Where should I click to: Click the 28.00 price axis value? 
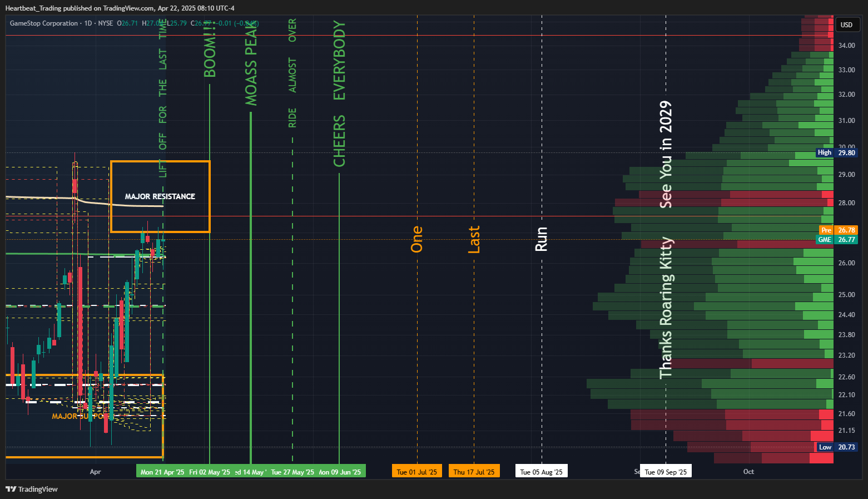[x=847, y=203]
